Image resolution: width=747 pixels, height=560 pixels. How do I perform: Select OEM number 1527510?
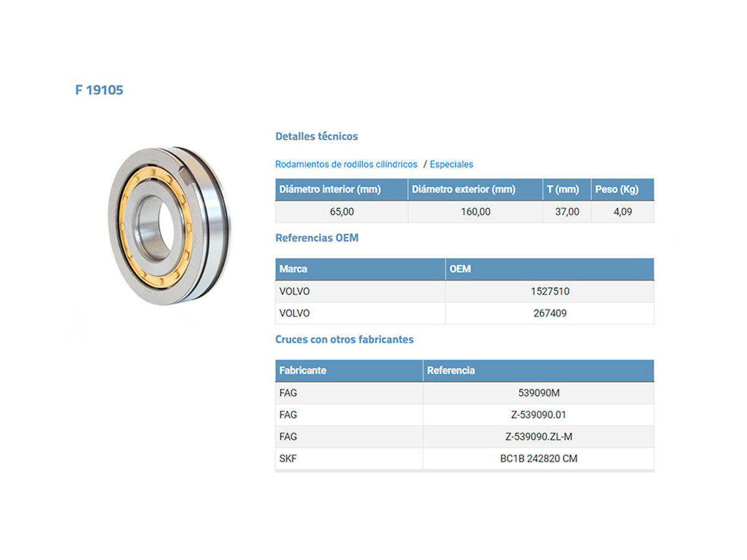pyautogui.click(x=550, y=291)
